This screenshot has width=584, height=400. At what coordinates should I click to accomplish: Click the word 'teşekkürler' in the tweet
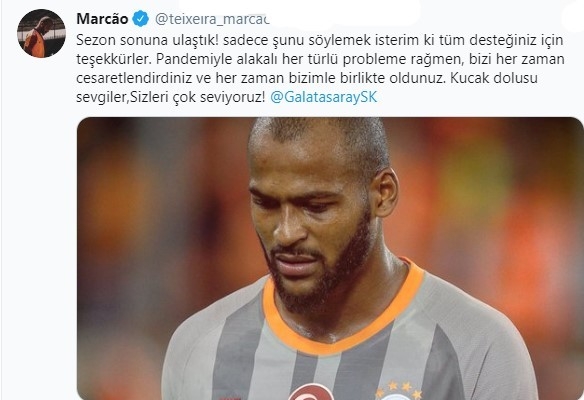(x=114, y=60)
